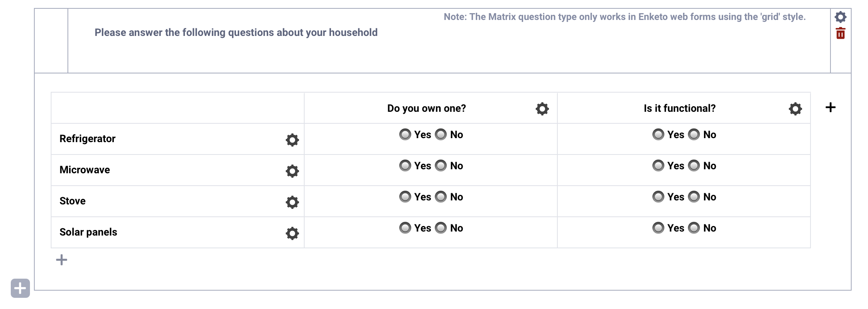The image size is (868, 309).
Task: Open settings for the 'Is it functional?' column
Action: pos(795,109)
